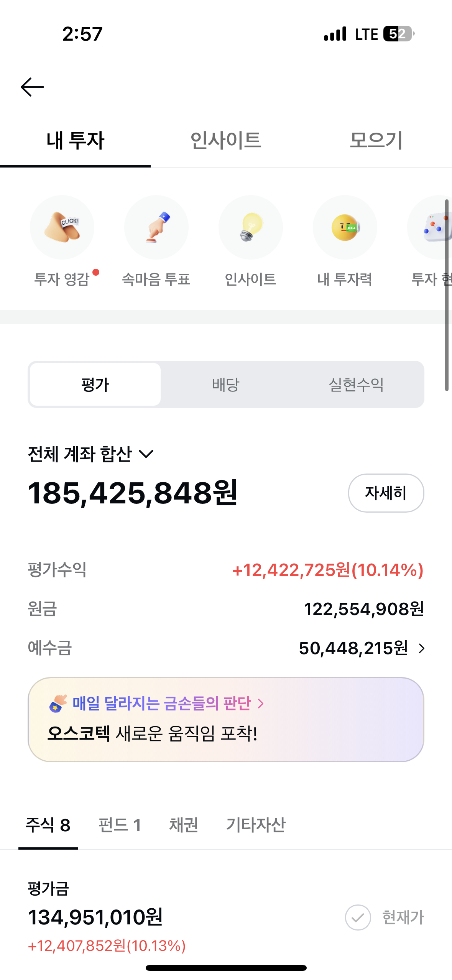452x980 pixels.
Task: Toggle the 현재가 checkmark
Action: pyautogui.click(x=358, y=918)
